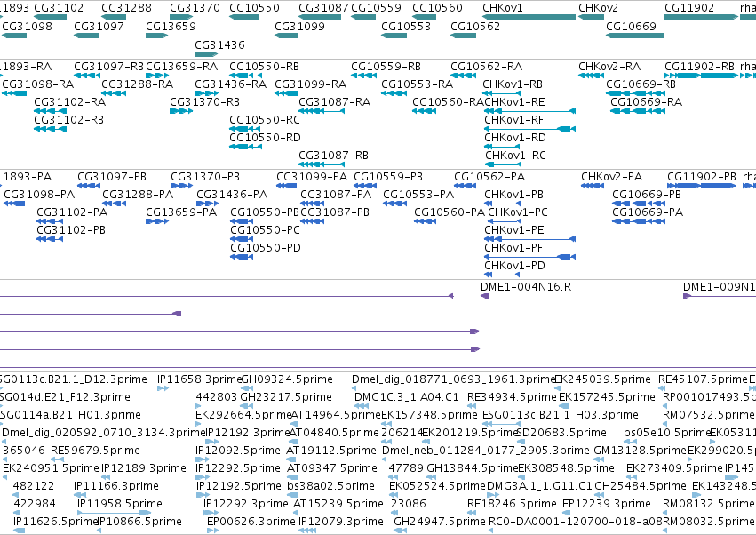Select the CG31436 gene label
This screenshot has height=535, width=756.
(219, 44)
